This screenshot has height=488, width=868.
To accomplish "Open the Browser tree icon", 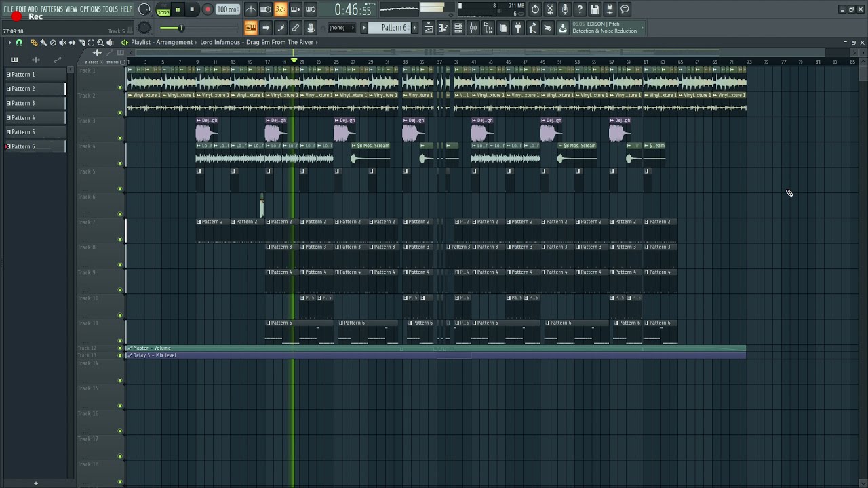I will click(x=488, y=28).
